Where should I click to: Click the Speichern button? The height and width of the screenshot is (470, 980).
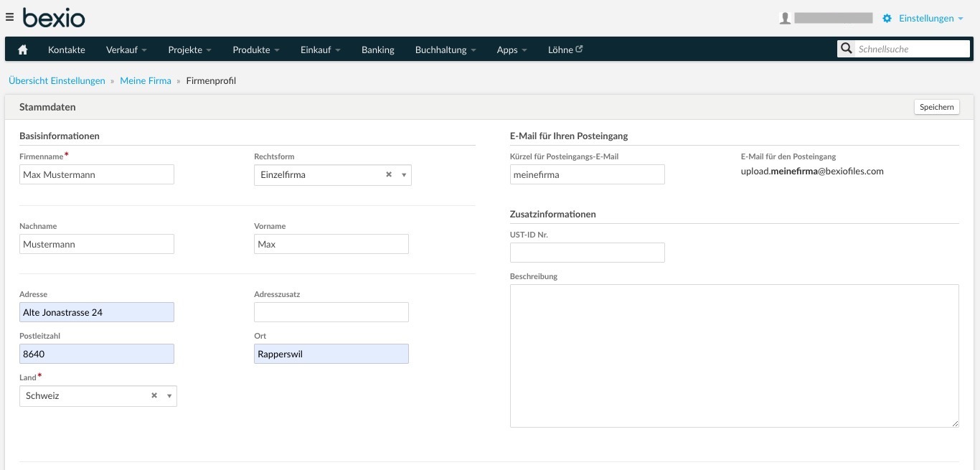(x=937, y=107)
